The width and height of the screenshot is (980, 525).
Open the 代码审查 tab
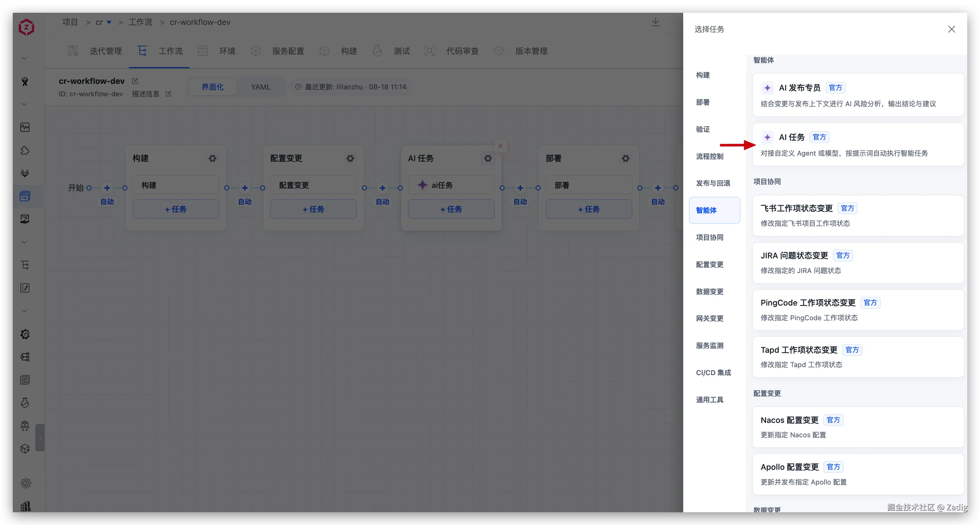click(451, 51)
